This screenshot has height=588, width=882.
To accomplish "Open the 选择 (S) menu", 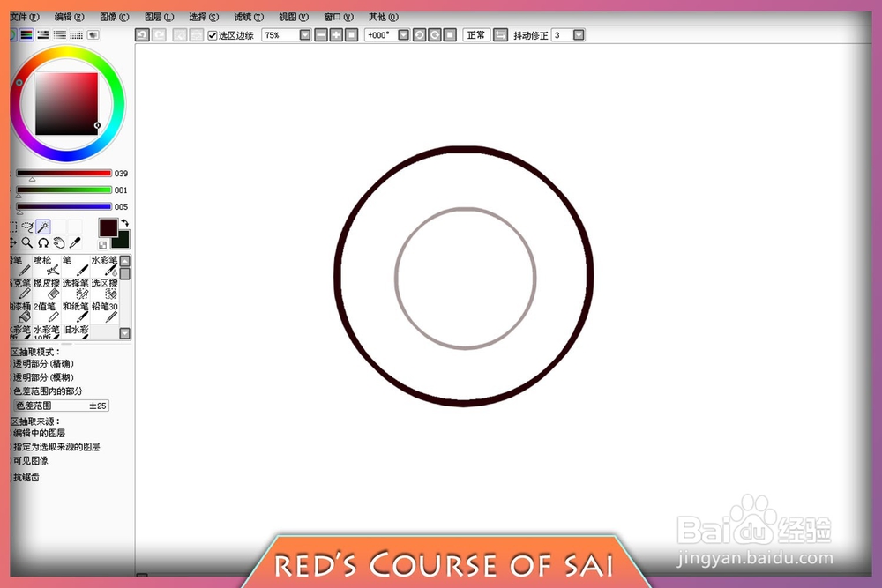I will point(204,17).
